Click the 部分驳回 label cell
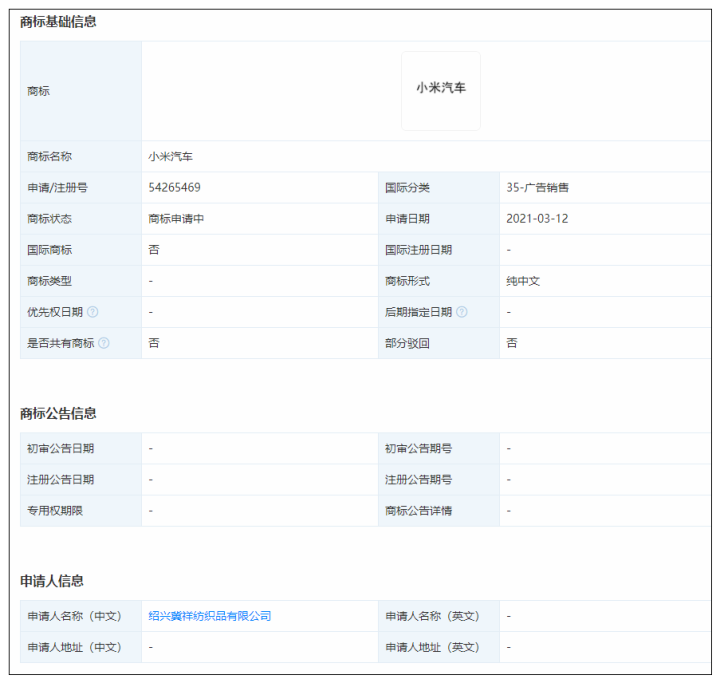 (407, 343)
